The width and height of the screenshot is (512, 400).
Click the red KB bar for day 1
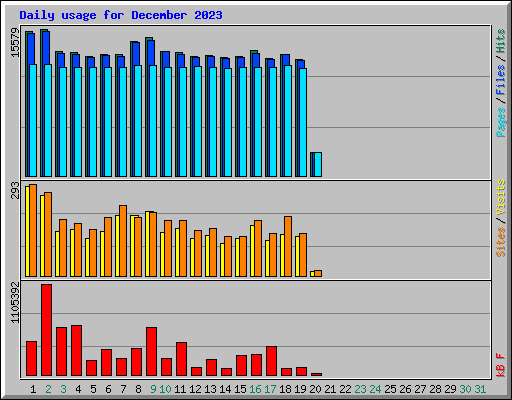point(32,359)
